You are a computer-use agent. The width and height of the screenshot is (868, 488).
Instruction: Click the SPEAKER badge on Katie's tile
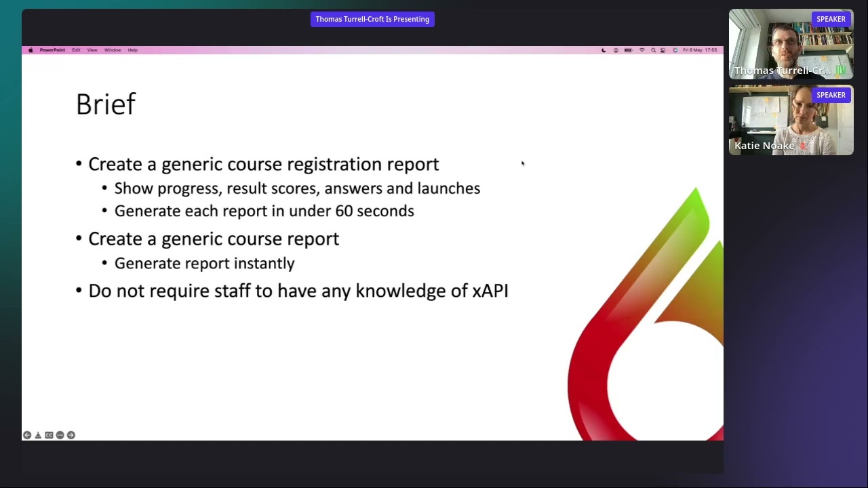(831, 95)
